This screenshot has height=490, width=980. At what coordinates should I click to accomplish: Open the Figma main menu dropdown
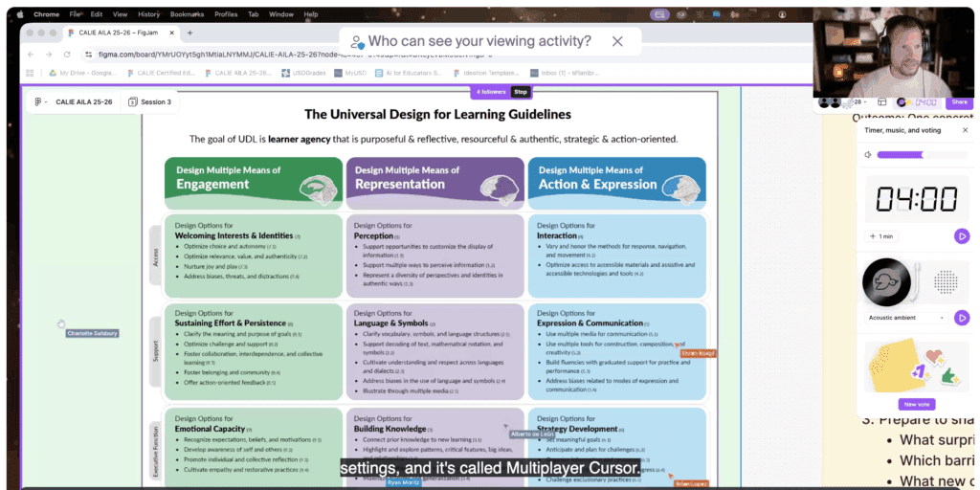pos(40,101)
